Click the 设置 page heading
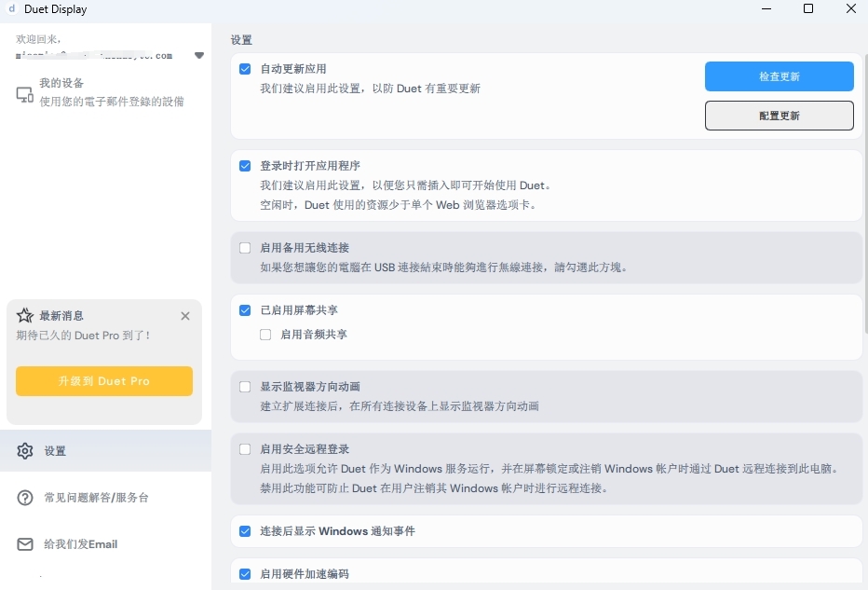Screen dimensions: 868x590 241,40
